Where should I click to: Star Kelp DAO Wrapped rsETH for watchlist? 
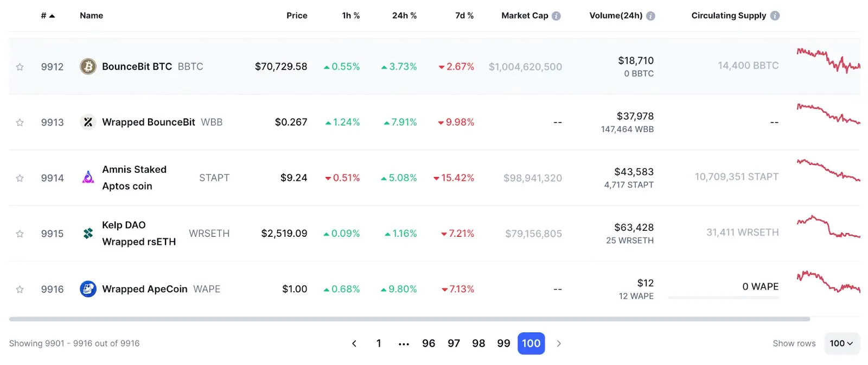pyautogui.click(x=20, y=234)
